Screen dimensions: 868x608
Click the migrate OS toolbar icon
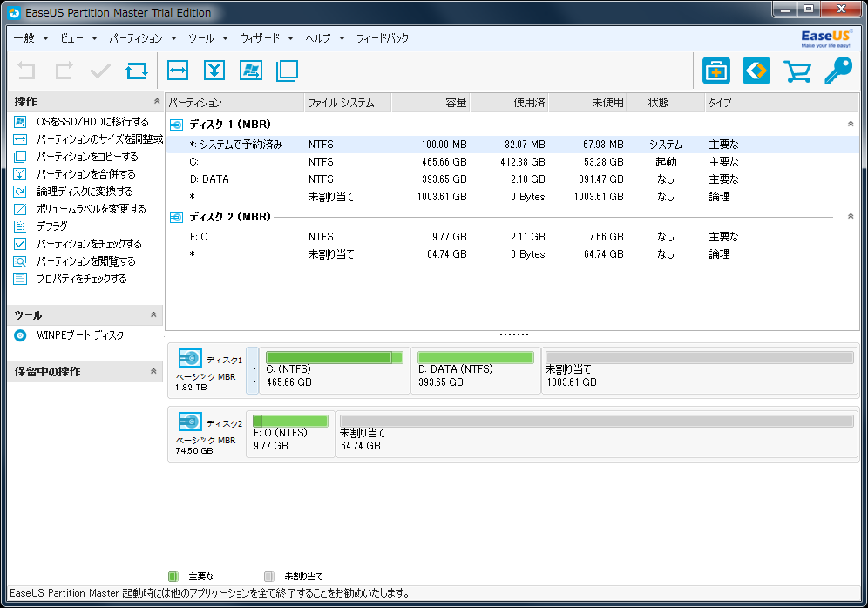click(251, 71)
